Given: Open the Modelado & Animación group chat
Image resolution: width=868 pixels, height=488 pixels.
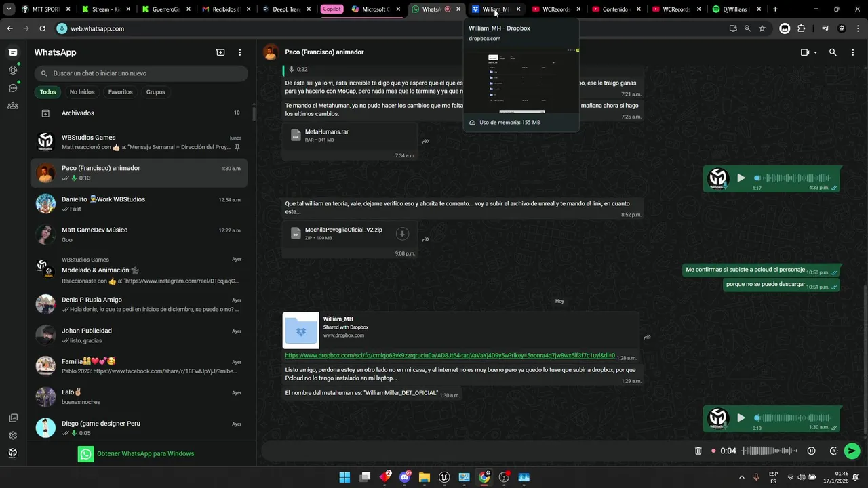Looking at the screenshot, I should (139, 270).
